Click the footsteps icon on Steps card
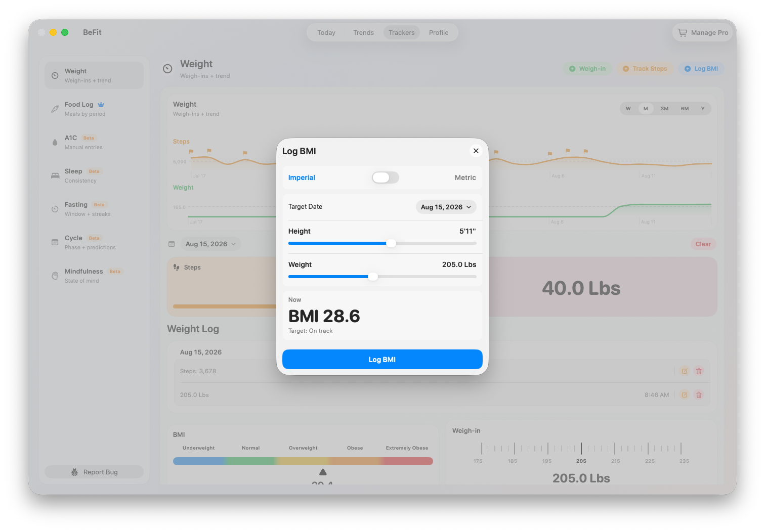This screenshot has width=765, height=532. tap(177, 267)
